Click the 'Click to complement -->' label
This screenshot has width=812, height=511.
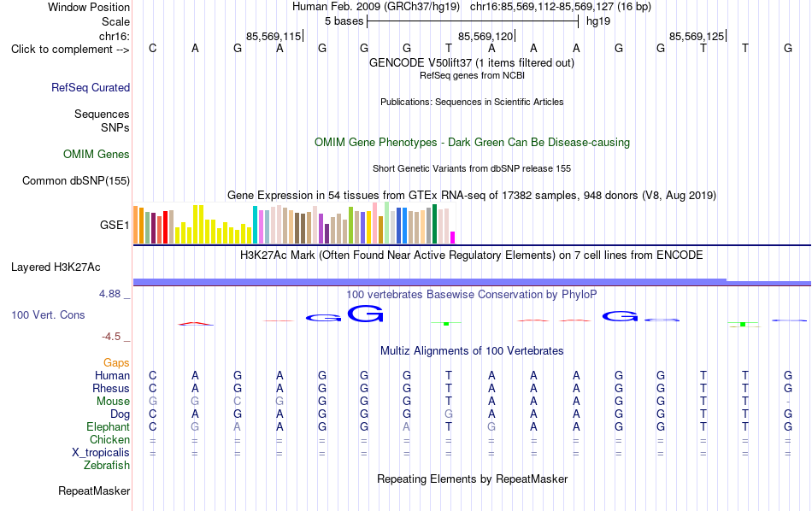tap(70, 50)
